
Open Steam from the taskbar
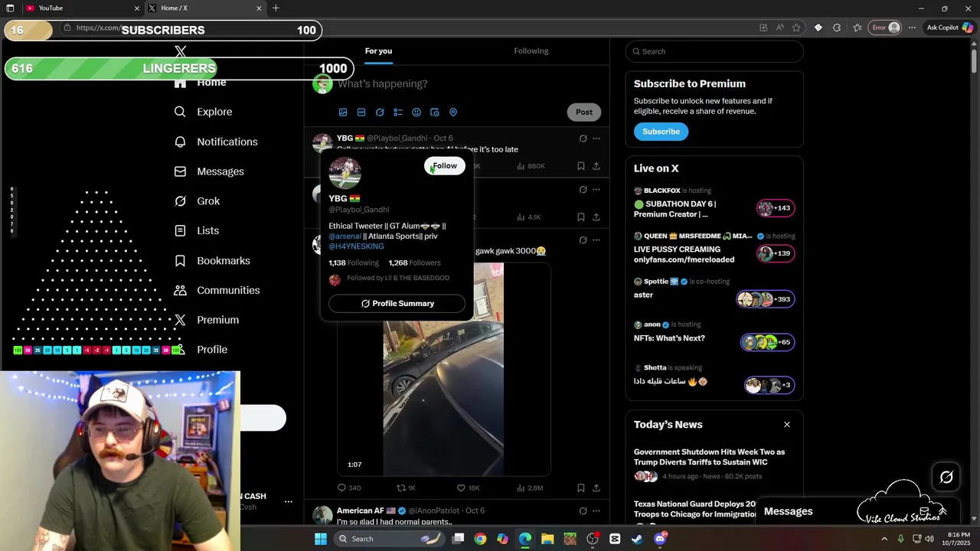[637, 539]
